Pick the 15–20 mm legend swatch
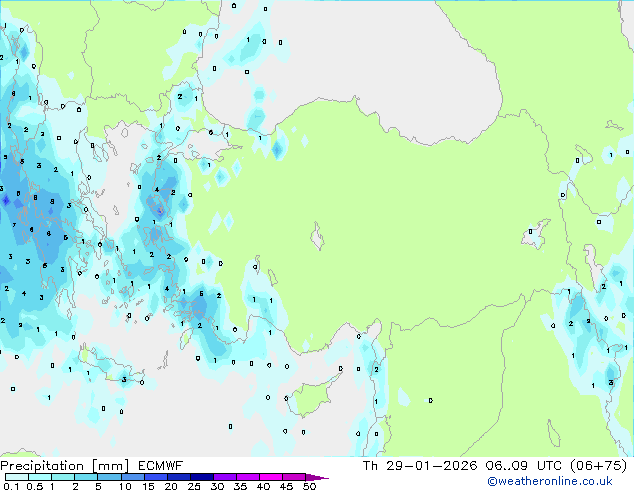 [155, 477]
